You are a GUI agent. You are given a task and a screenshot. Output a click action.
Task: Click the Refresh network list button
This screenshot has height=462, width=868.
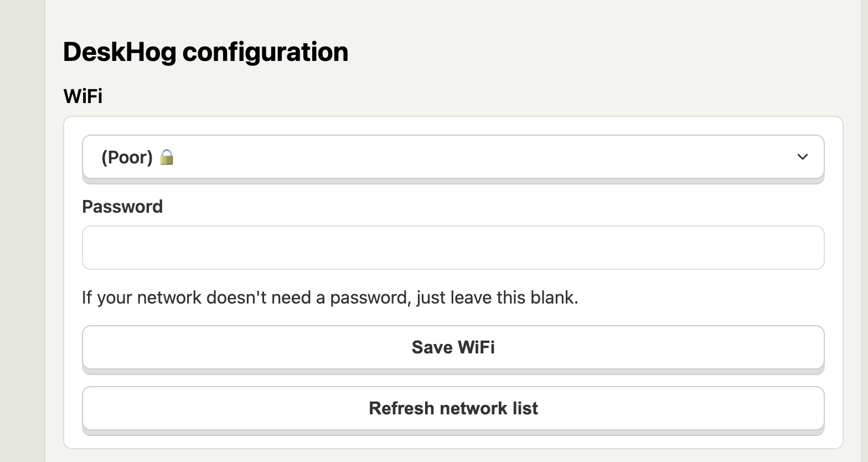point(453,408)
